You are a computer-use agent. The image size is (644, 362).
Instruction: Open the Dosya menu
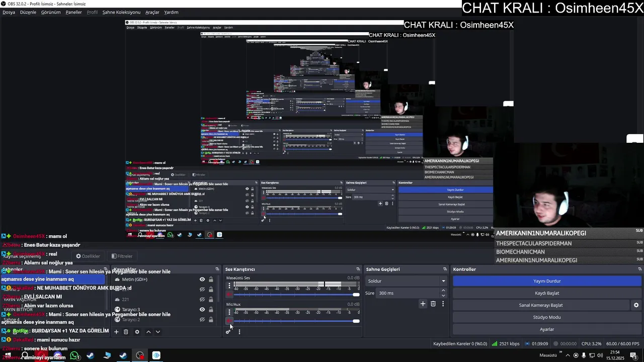9,12
